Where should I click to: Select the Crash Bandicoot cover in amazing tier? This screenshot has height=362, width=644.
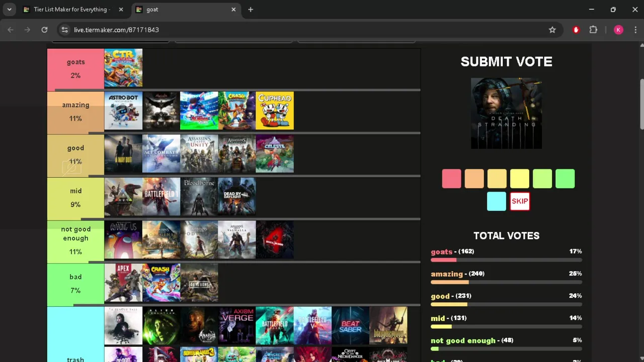(x=237, y=111)
